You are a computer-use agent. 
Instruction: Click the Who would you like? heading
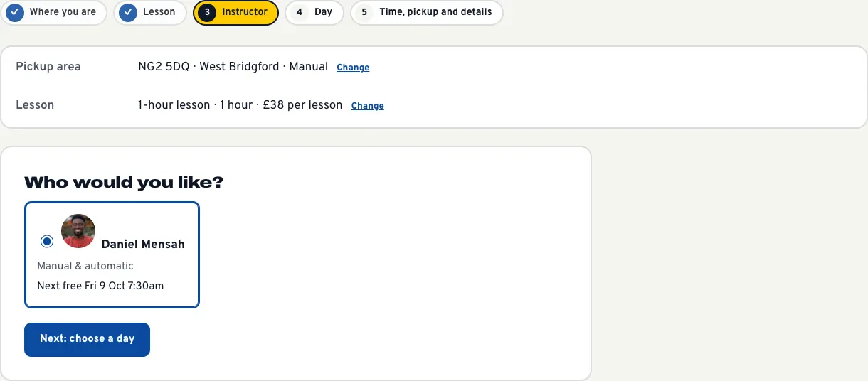124,182
